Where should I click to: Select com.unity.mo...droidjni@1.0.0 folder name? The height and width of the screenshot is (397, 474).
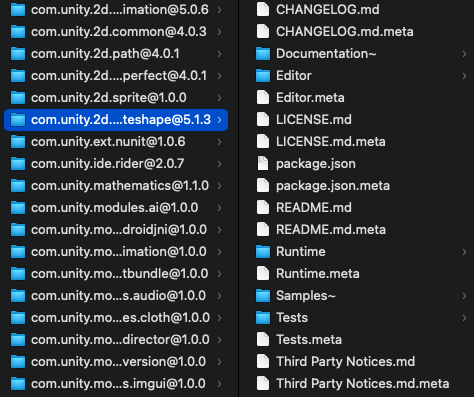pos(119,230)
